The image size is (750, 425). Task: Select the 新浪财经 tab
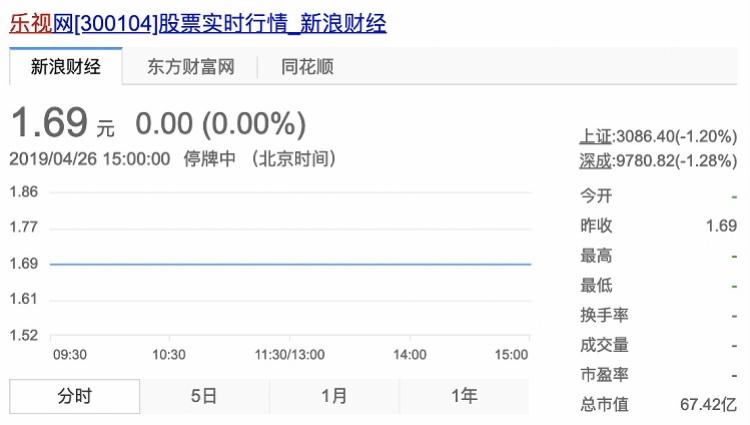tap(66, 66)
